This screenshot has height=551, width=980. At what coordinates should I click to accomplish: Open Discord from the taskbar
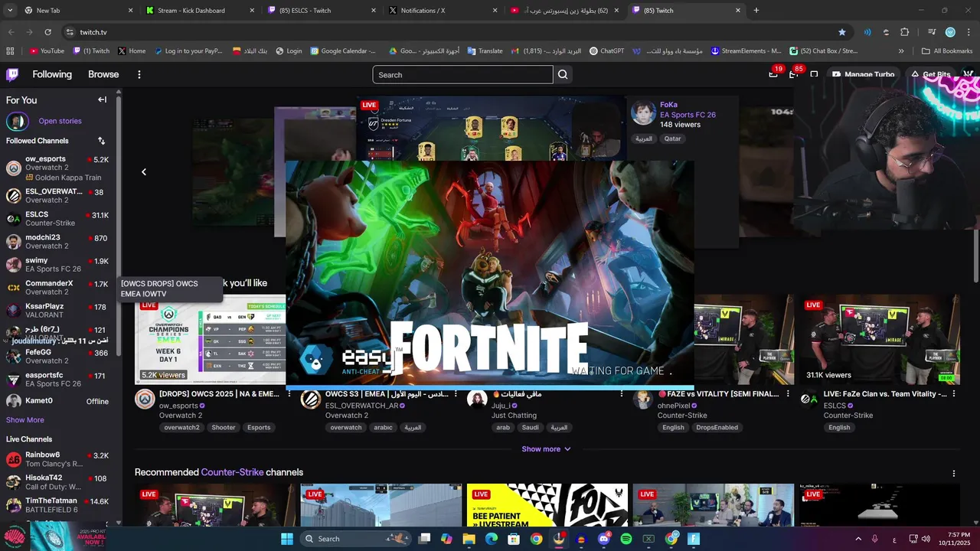pos(603,539)
